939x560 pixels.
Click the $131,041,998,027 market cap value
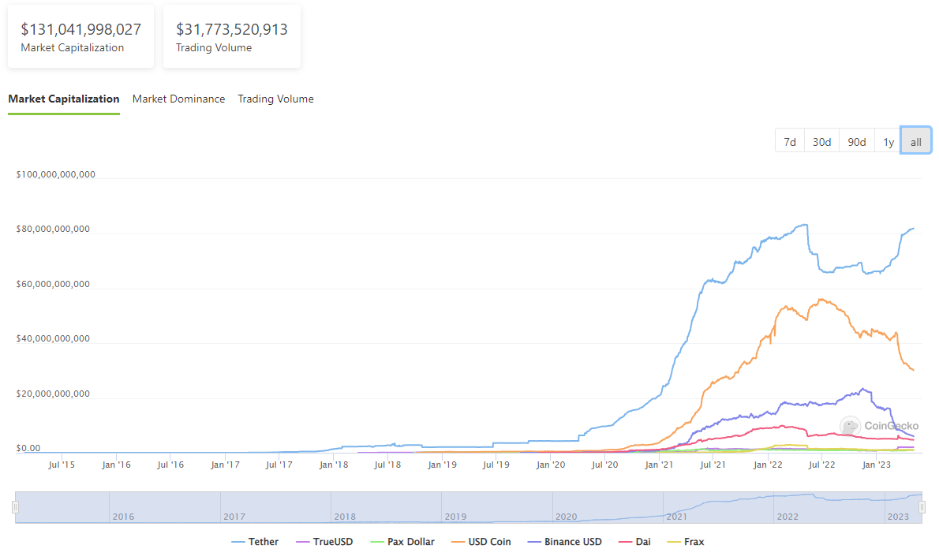point(80,29)
